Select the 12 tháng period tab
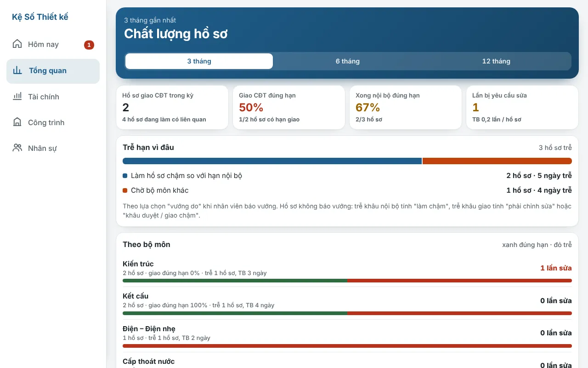Screen dimensions: 588x368 [x=496, y=61]
